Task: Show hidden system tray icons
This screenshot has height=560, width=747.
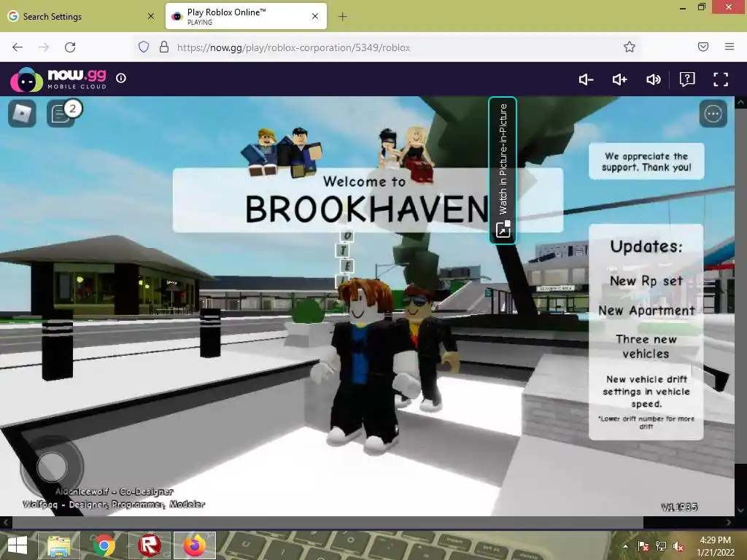Action: 625,546
